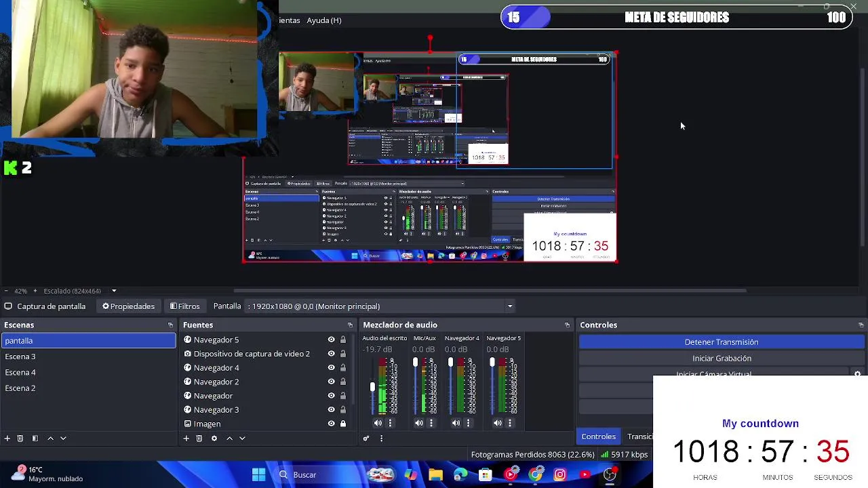Select the pantalla scene
Image resolution: width=868 pixels, height=488 pixels.
(89, 341)
